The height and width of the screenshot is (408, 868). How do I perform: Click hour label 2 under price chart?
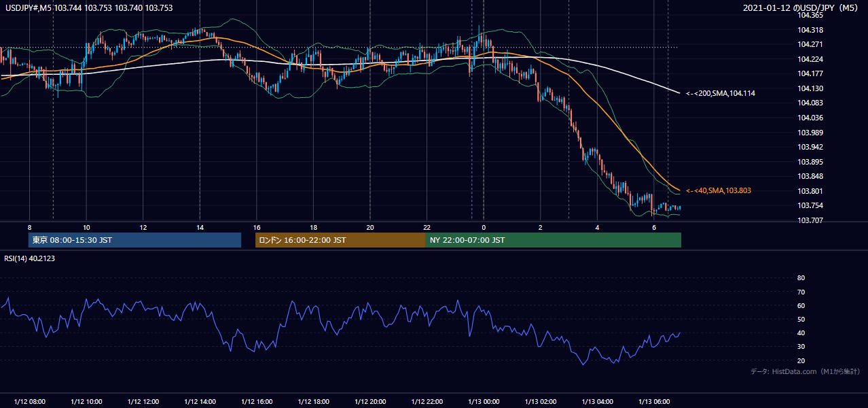point(541,227)
